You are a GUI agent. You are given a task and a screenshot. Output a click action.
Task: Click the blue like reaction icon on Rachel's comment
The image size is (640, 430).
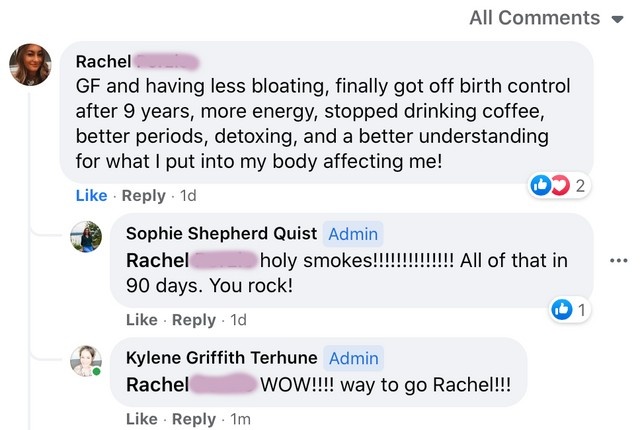tap(541, 185)
